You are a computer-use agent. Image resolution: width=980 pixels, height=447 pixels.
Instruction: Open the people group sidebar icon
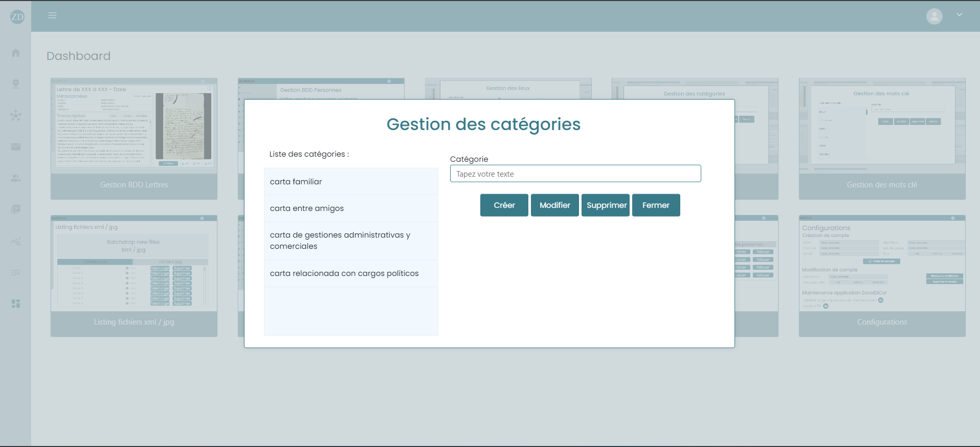(16, 178)
